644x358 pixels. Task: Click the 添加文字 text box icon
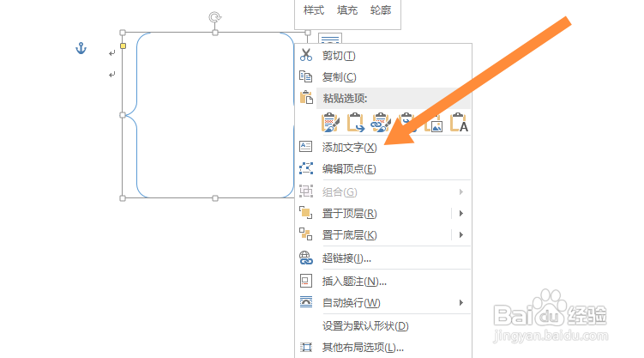click(305, 147)
